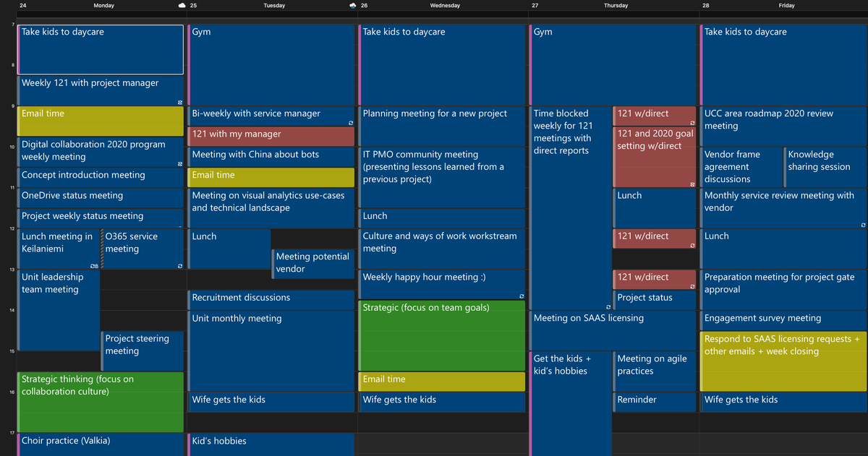Open UCC area roadmap 2020 review meeting
This screenshot has width=868, height=456.
(784, 126)
